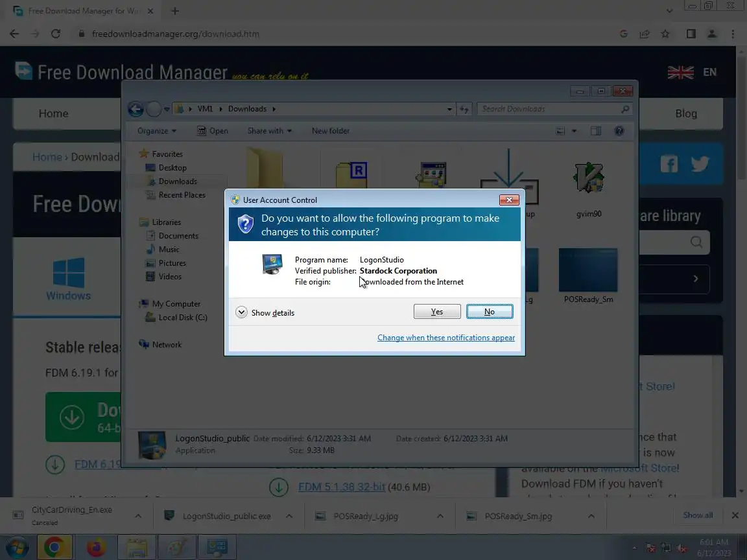The image size is (747, 560).
Task: Click the Blog tab on website
Action: 685,113
